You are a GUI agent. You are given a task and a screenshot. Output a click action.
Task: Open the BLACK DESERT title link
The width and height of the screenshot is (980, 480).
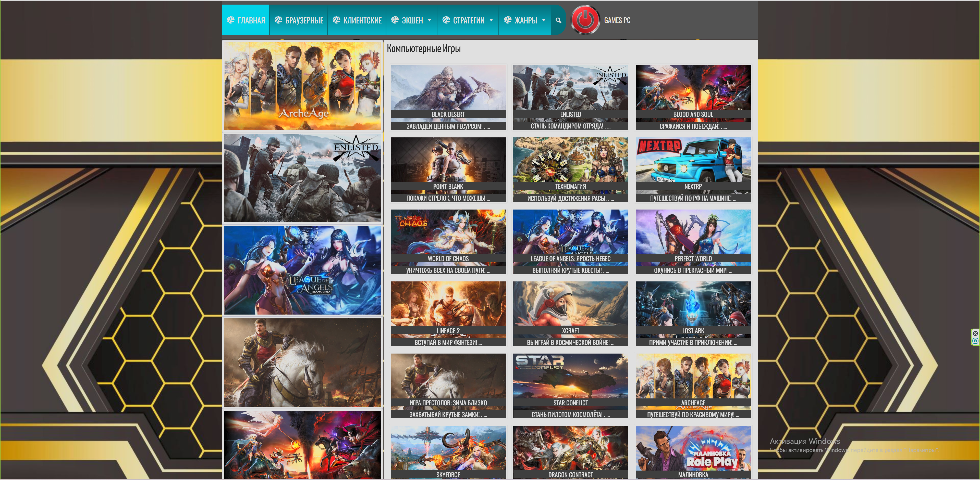point(448,114)
